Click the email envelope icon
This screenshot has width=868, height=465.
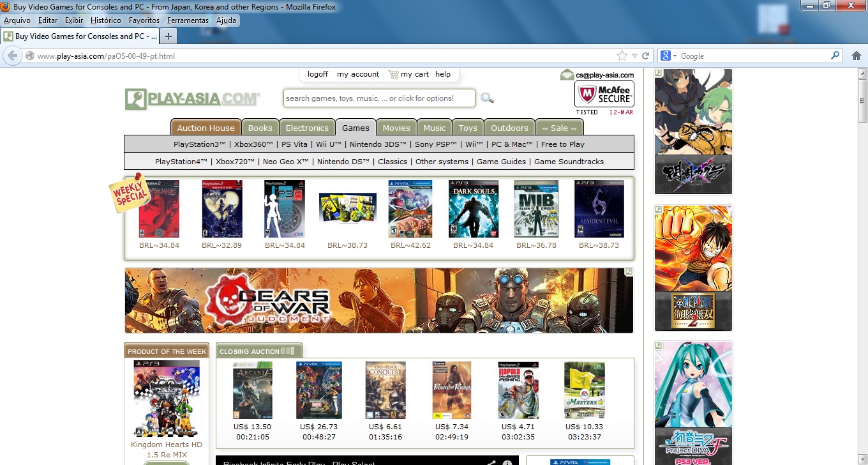click(x=567, y=75)
